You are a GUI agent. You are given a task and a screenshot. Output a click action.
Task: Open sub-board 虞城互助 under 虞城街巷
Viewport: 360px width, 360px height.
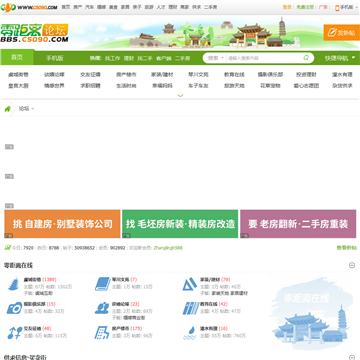pyautogui.click(x=44, y=293)
